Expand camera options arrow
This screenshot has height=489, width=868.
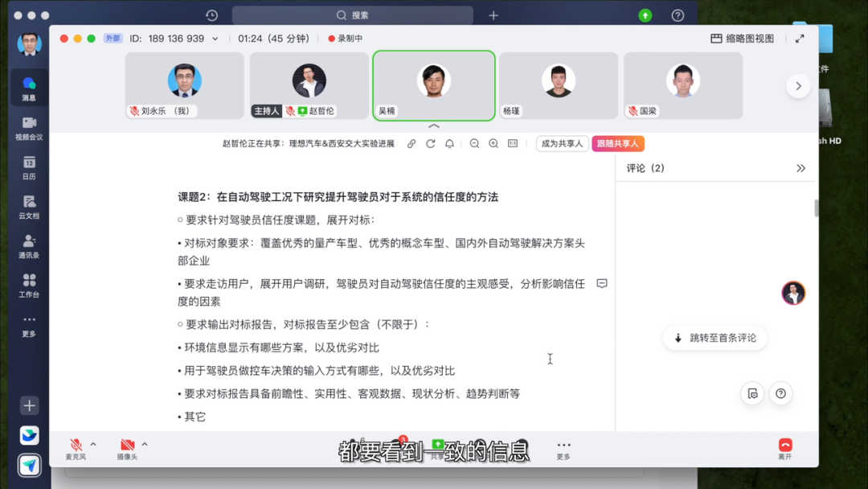coord(145,444)
